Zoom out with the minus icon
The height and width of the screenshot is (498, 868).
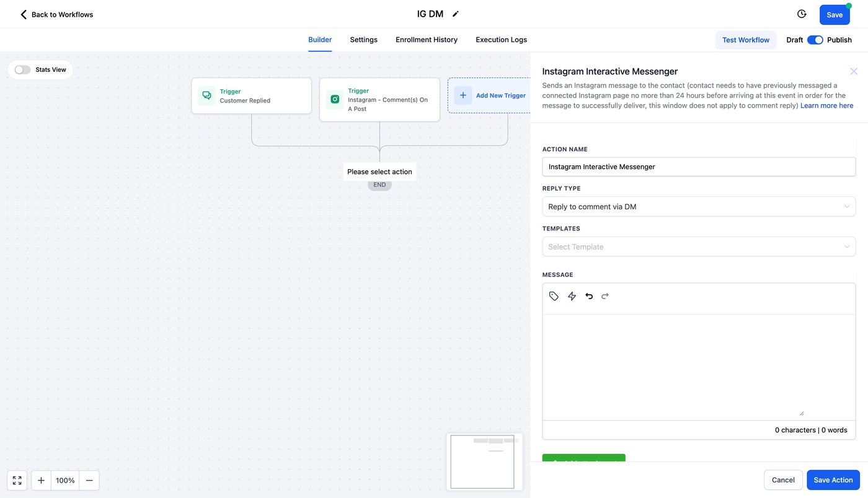tap(89, 480)
